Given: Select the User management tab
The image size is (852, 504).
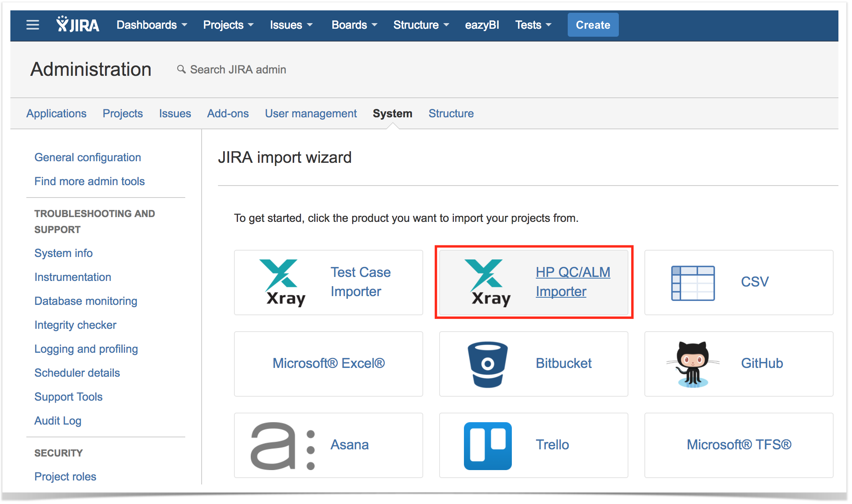Looking at the screenshot, I should 311,113.
